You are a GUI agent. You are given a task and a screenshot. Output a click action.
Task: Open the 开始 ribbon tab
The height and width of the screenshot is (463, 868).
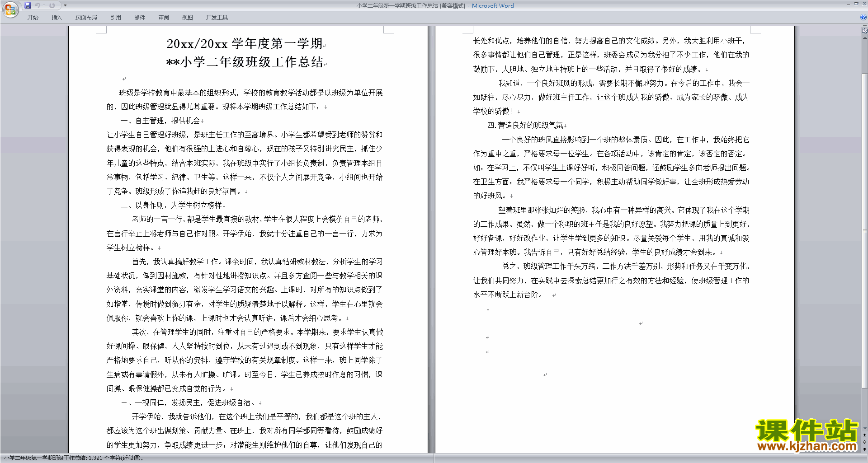[33, 18]
